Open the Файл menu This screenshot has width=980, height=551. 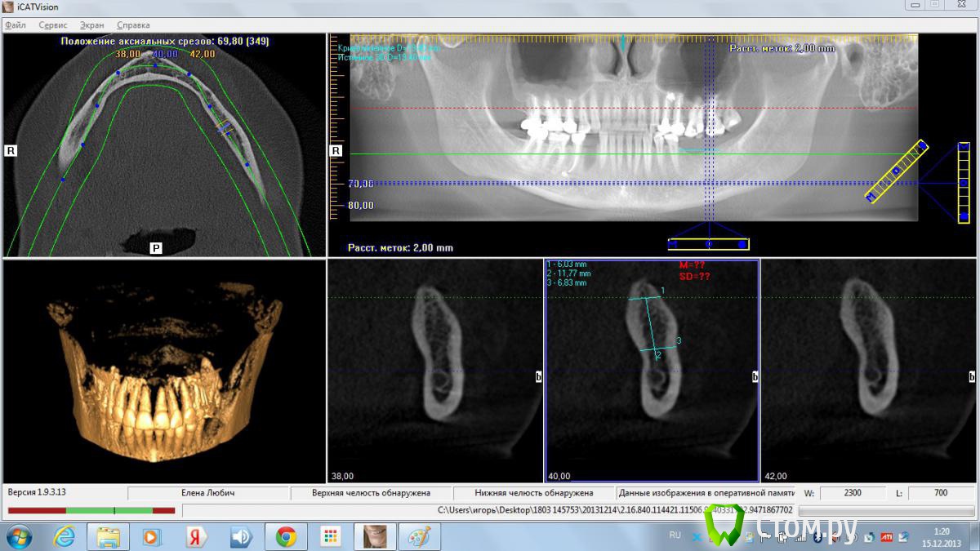click(16, 25)
